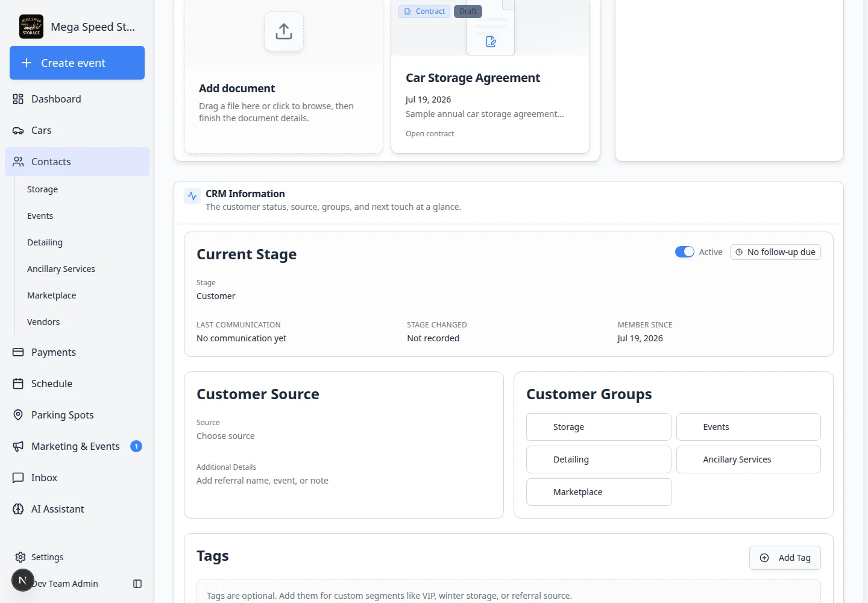
Task: Go to Schedule page
Action: click(77, 384)
